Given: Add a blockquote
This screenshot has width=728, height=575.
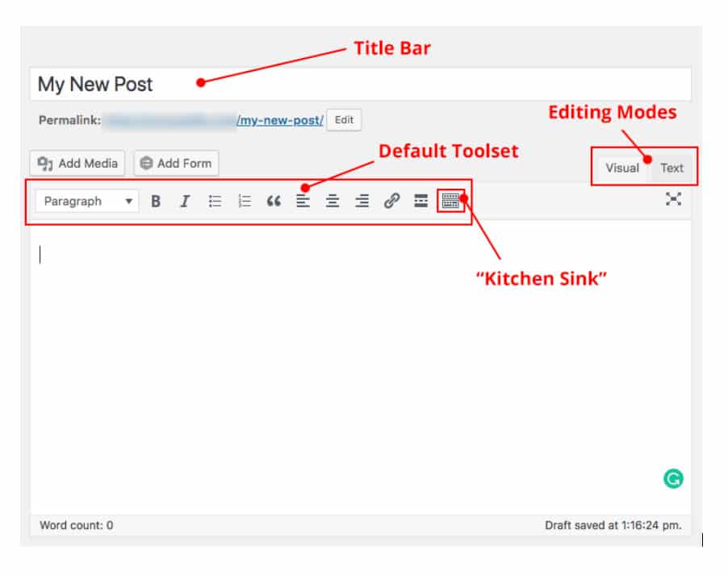Looking at the screenshot, I should coord(274,202).
